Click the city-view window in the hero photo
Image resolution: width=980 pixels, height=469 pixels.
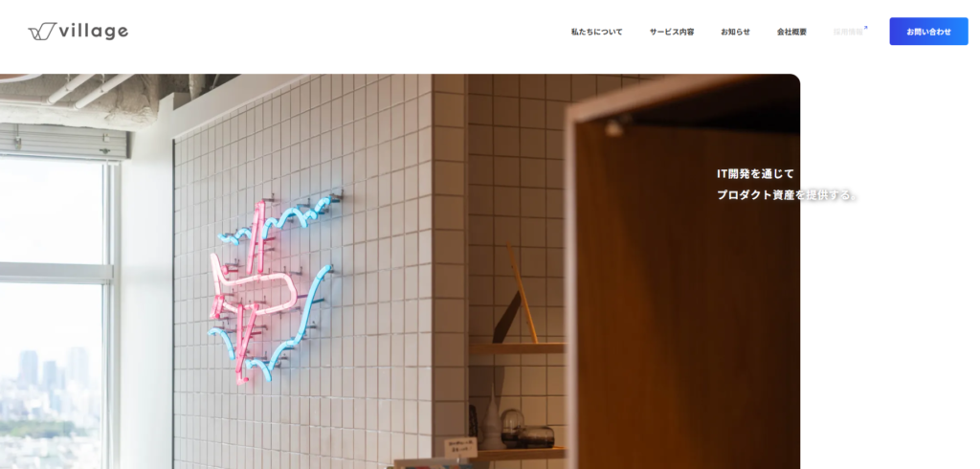[x=54, y=313]
